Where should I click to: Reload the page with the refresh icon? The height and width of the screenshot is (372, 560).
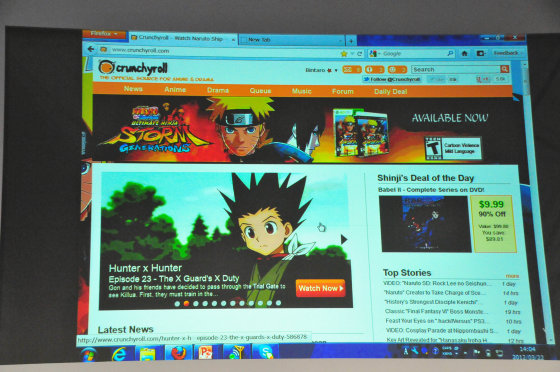359,54
